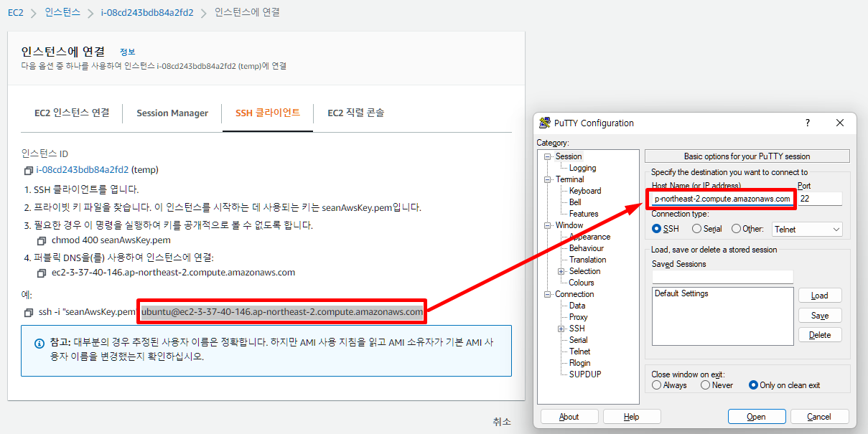
Task: Select the SSH connection type radio
Action: click(x=656, y=229)
